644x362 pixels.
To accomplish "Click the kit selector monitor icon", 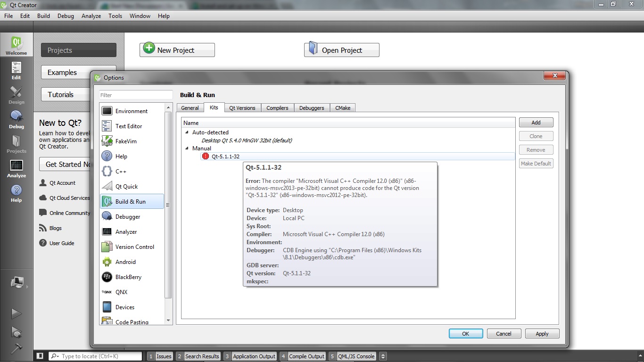I will click(17, 283).
